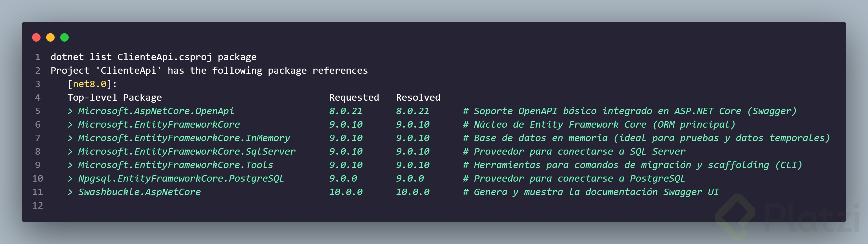Click the yellow minimize dot
This screenshot has width=868, height=244.
click(50, 37)
